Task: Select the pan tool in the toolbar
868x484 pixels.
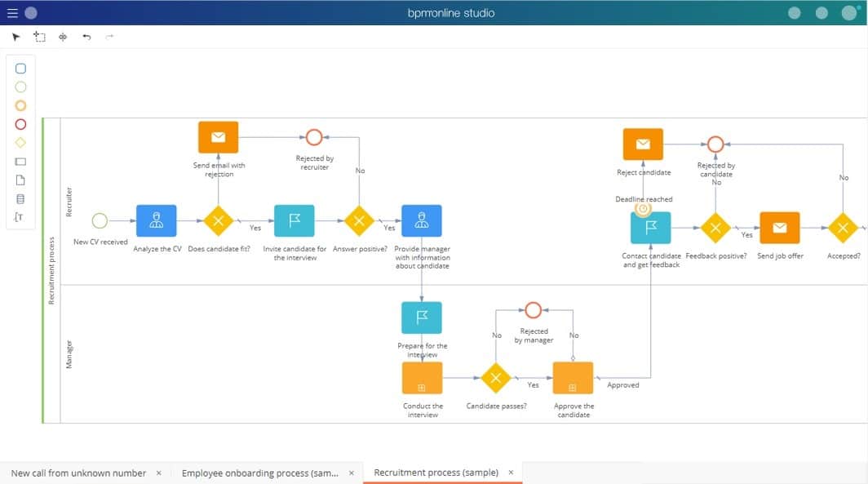Action: click(x=62, y=36)
